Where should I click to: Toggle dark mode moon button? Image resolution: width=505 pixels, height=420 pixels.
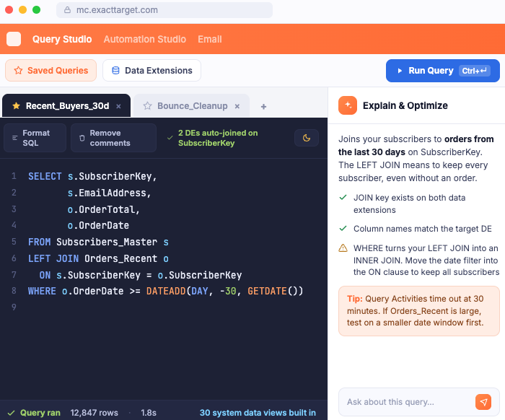click(x=307, y=138)
